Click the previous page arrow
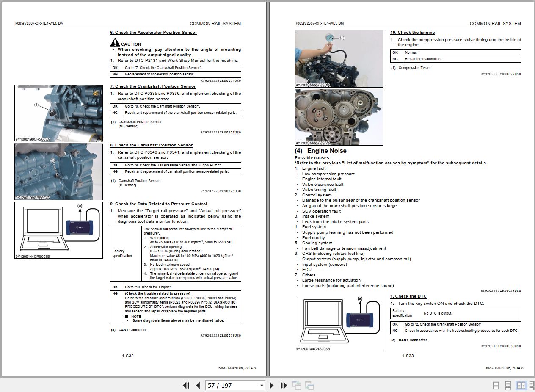 (x=198, y=386)
